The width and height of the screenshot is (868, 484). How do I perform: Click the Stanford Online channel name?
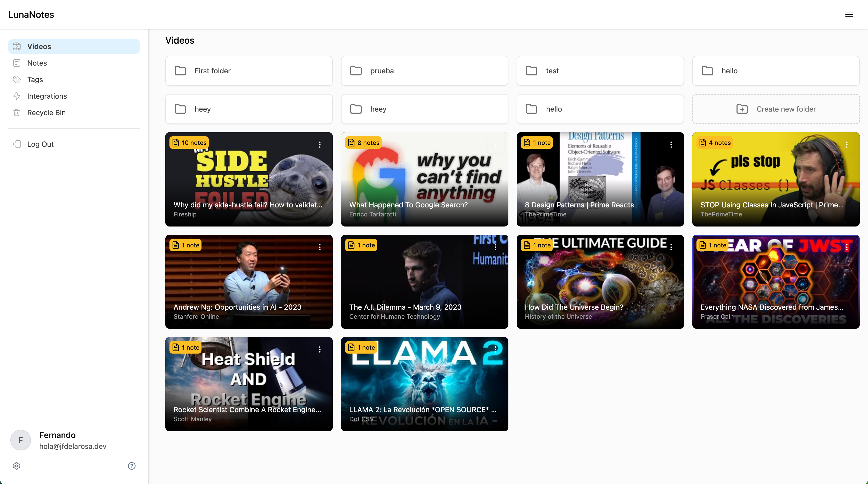click(x=196, y=317)
